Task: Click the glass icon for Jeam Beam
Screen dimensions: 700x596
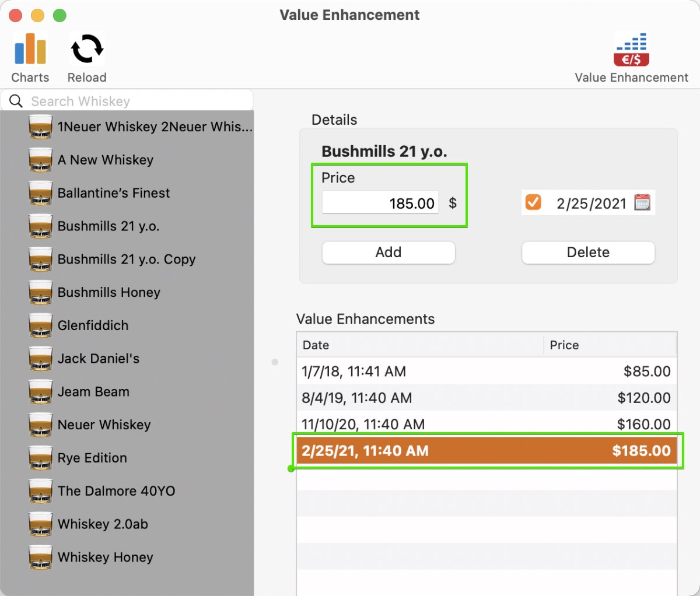Action: click(x=41, y=392)
